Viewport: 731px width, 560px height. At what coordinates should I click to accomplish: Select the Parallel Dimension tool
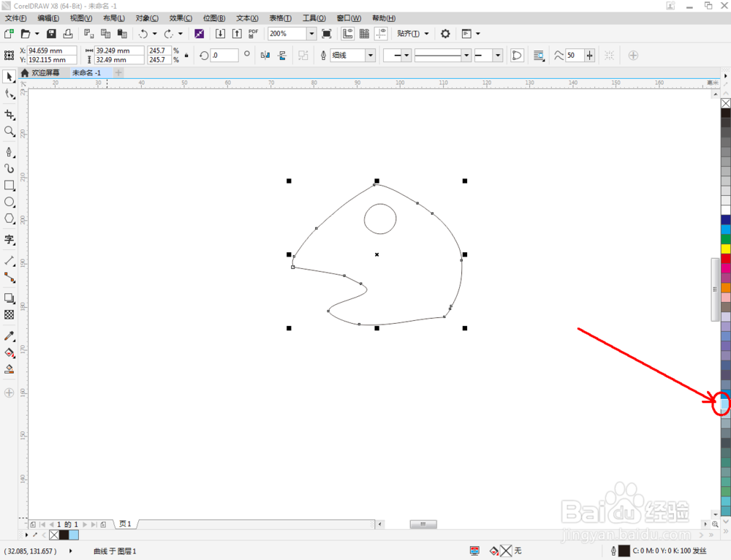(9, 261)
